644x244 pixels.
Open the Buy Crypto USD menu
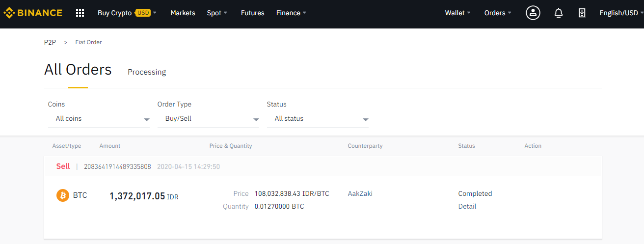(127, 13)
